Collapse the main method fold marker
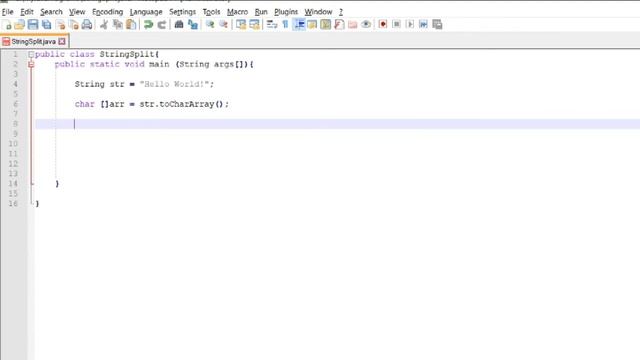The width and height of the screenshot is (640, 360). click(31, 64)
